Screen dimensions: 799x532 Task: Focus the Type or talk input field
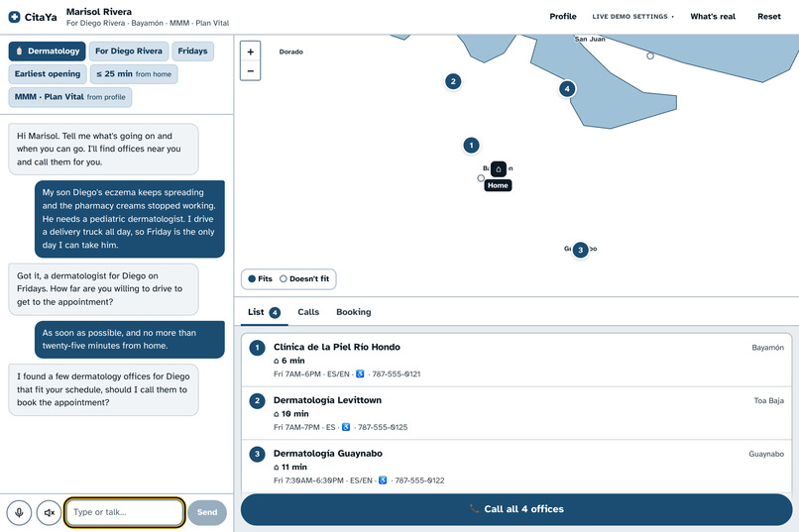coord(124,512)
